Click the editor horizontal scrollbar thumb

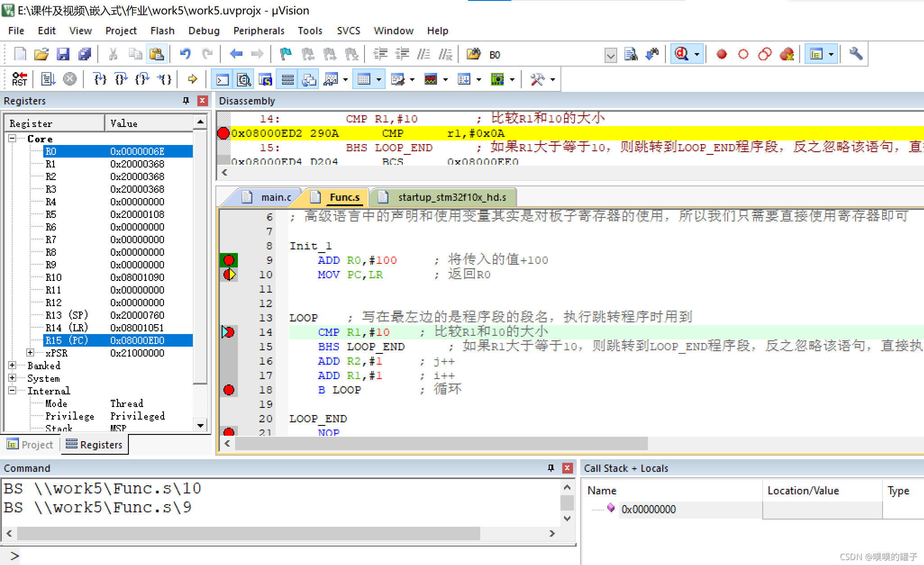[441, 444]
